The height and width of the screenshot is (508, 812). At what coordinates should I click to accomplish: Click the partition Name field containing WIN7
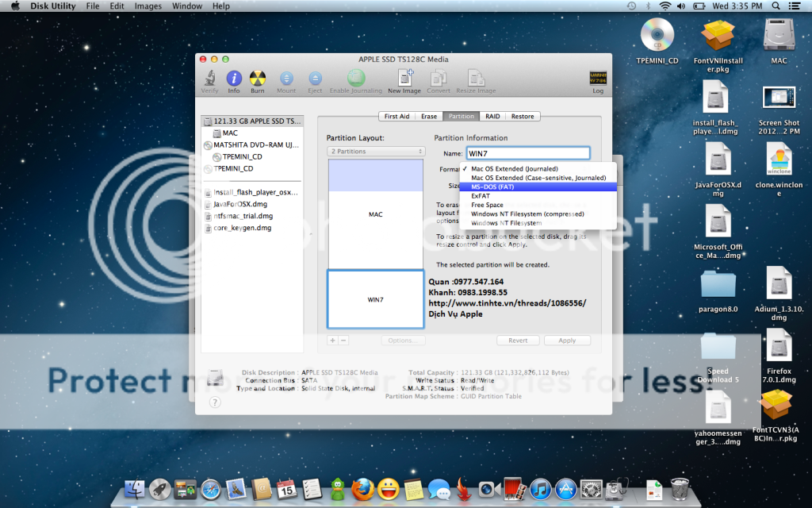pos(527,153)
